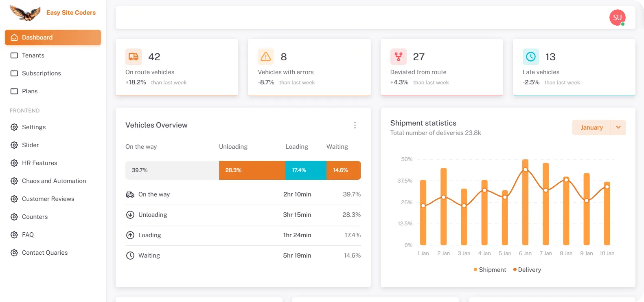Click the clock icon for late vehicles

coord(530,57)
